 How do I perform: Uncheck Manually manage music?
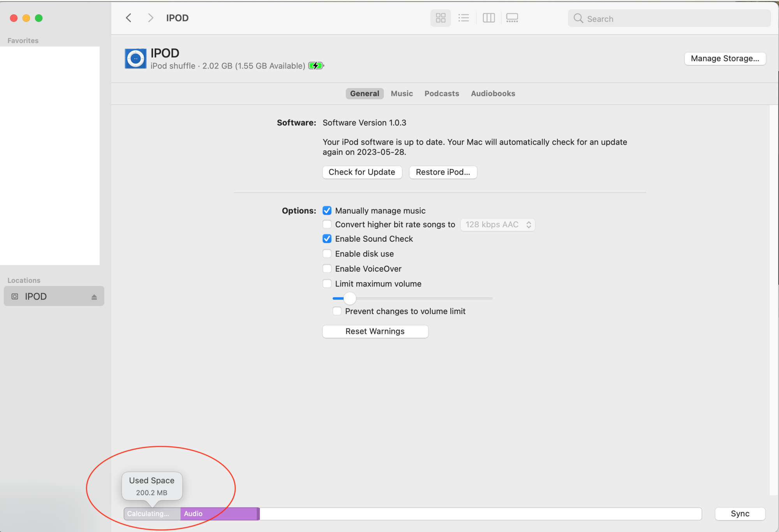(327, 211)
